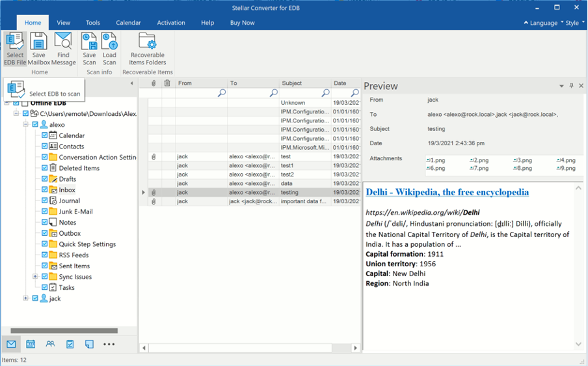This screenshot has height=366, width=588.
Task: Collapse the C:\Users\remote EDB file node
Action: (16, 113)
